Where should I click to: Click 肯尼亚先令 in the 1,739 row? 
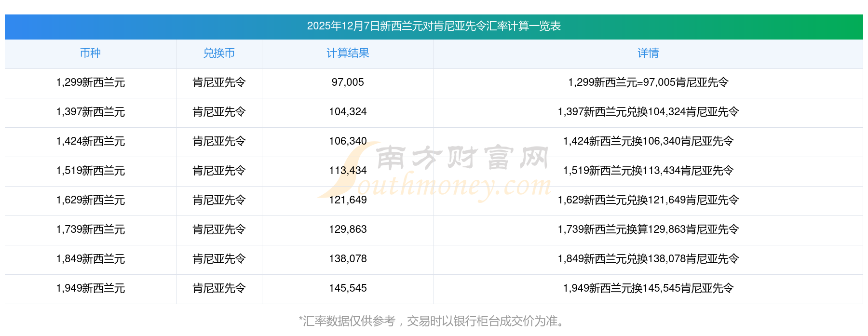pos(219,229)
